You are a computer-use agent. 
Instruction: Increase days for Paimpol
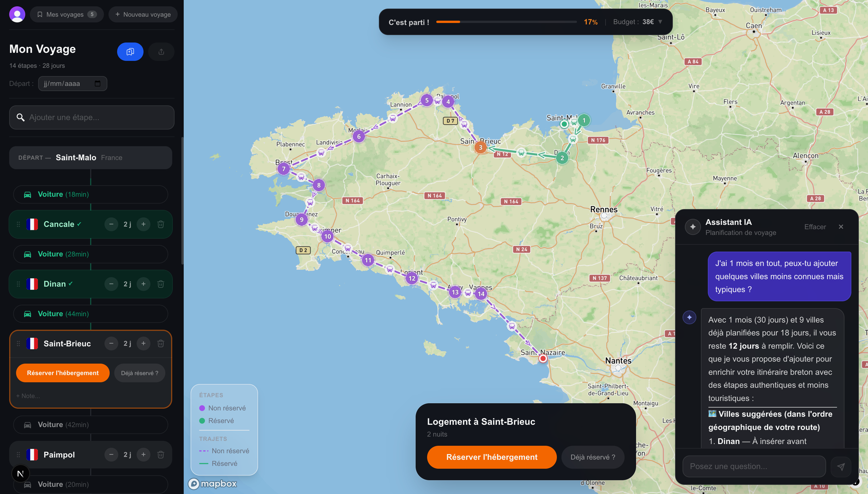pyautogui.click(x=144, y=455)
